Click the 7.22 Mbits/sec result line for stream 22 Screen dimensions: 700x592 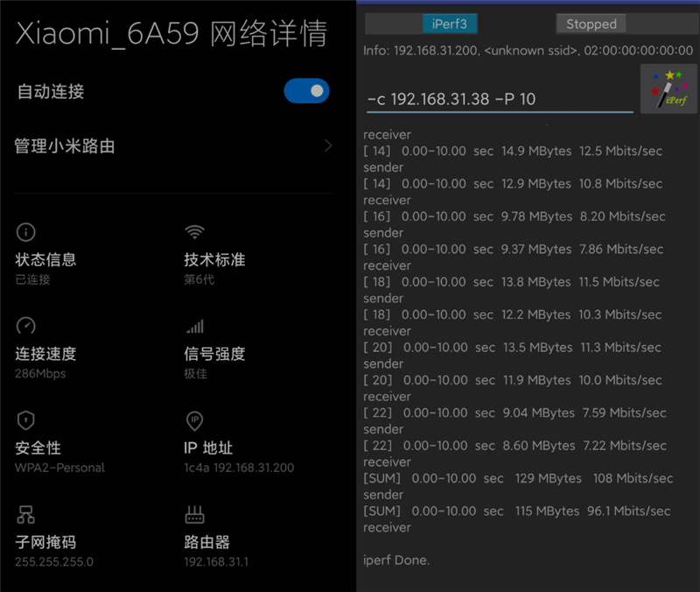514,446
